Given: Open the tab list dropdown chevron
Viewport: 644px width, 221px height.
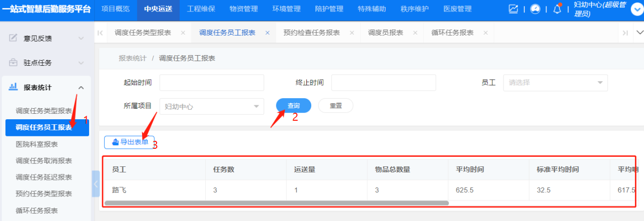Looking at the screenshot, I should [x=639, y=33].
